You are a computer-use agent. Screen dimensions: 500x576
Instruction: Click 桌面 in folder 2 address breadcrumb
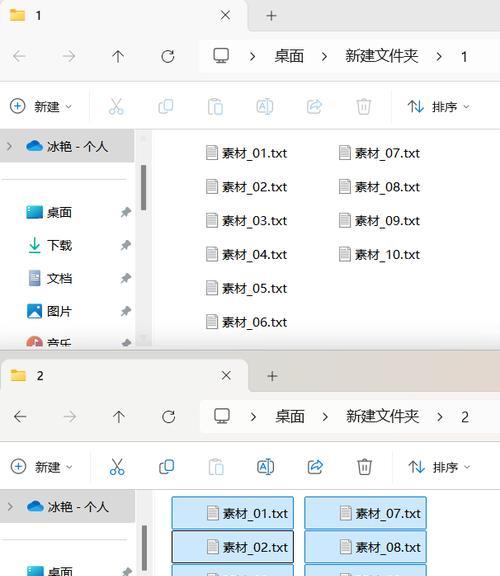[x=290, y=417]
